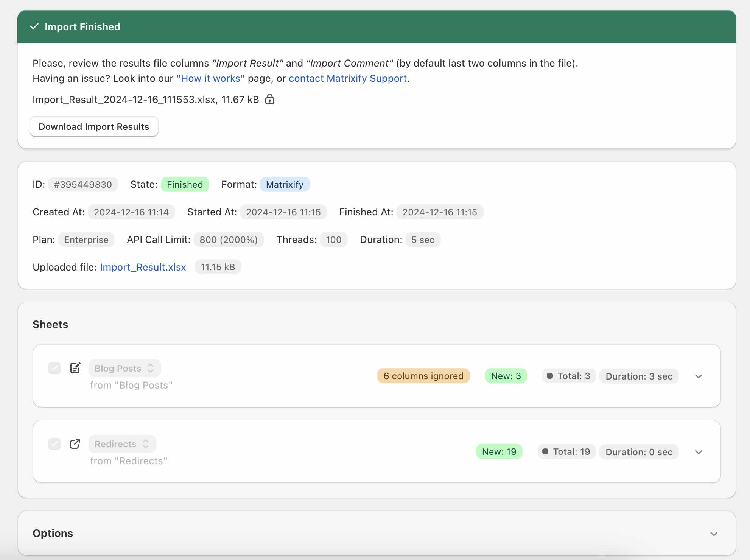Click Download Import Results button
The width and height of the screenshot is (750, 560).
94,126
